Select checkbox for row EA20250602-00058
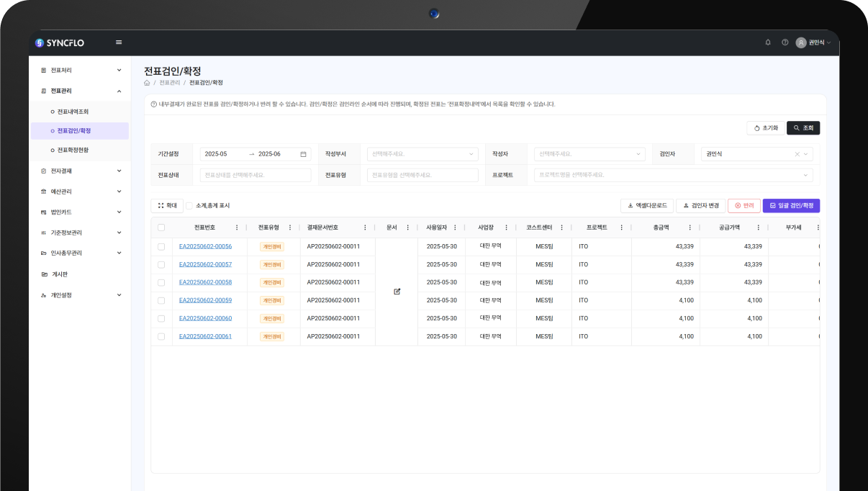Viewport: 868px width, 491px height. tap(161, 282)
